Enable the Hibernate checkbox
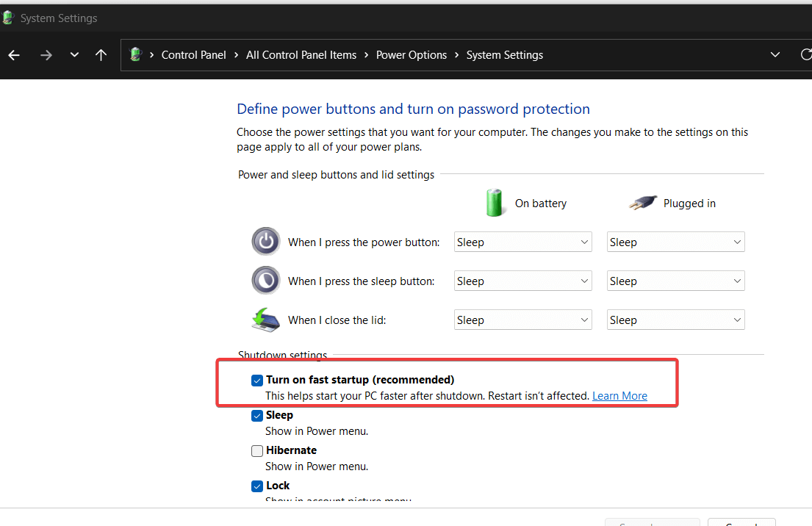This screenshot has width=812, height=526. coord(257,451)
